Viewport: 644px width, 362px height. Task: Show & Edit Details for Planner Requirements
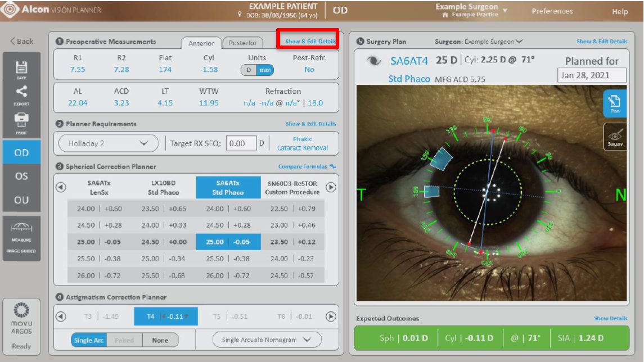click(311, 124)
